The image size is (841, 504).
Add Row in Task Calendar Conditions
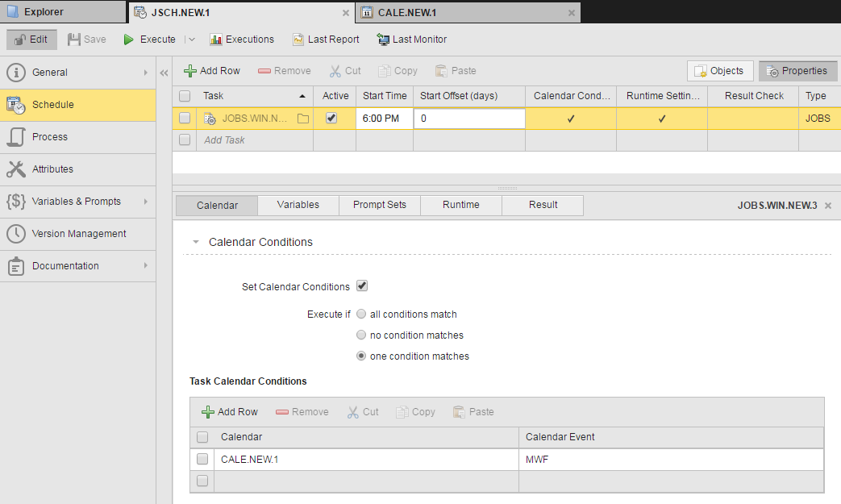click(230, 412)
